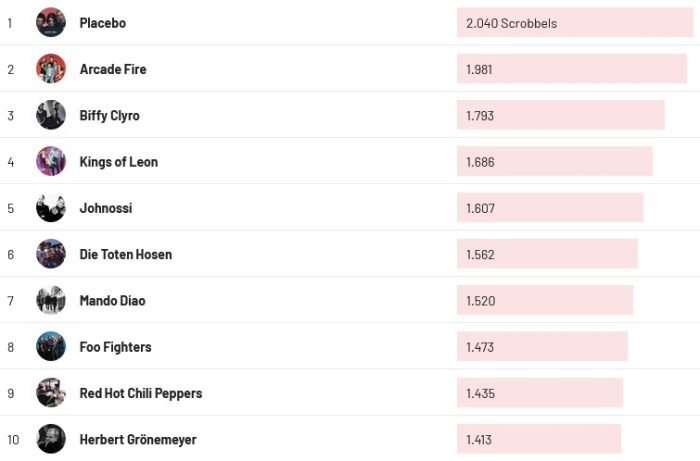Viewport: 700px width, 461px height.
Task: Select Arcade Fire's 1.981 scrobble bar
Action: [571, 69]
